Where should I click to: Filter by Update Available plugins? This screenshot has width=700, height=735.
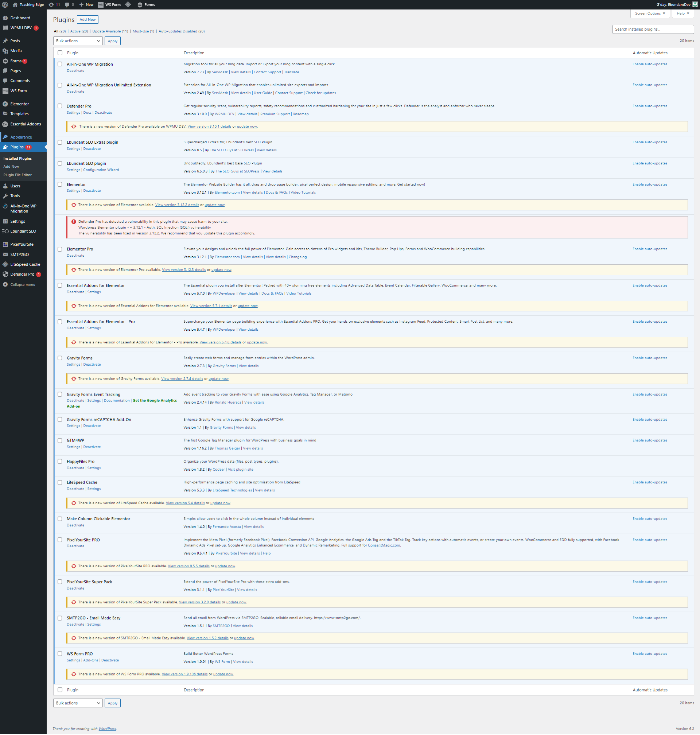pyautogui.click(x=110, y=31)
